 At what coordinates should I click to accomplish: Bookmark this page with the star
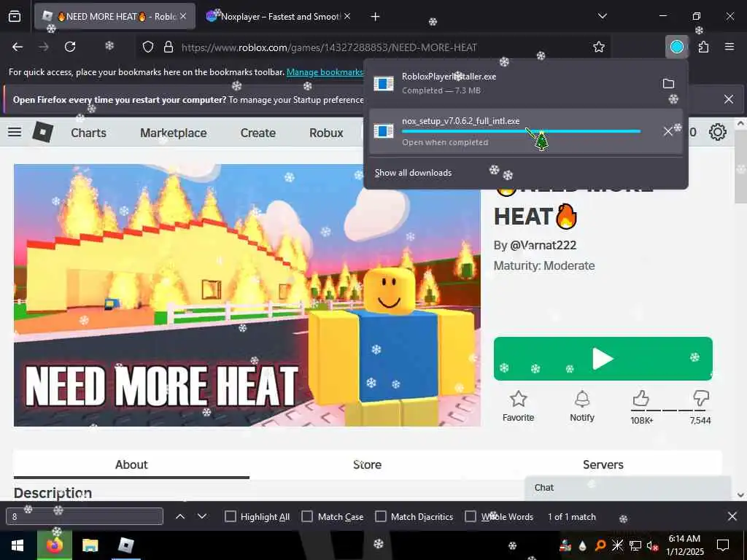coord(599,47)
